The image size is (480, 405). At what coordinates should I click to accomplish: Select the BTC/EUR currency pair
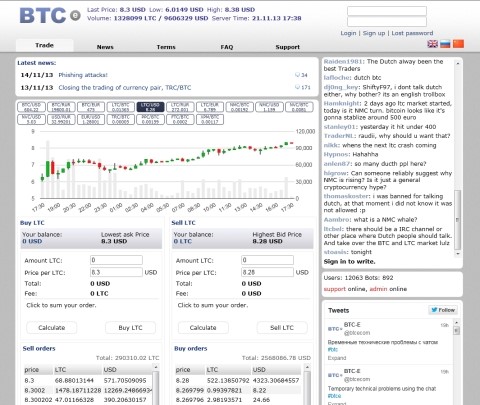[91, 107]
